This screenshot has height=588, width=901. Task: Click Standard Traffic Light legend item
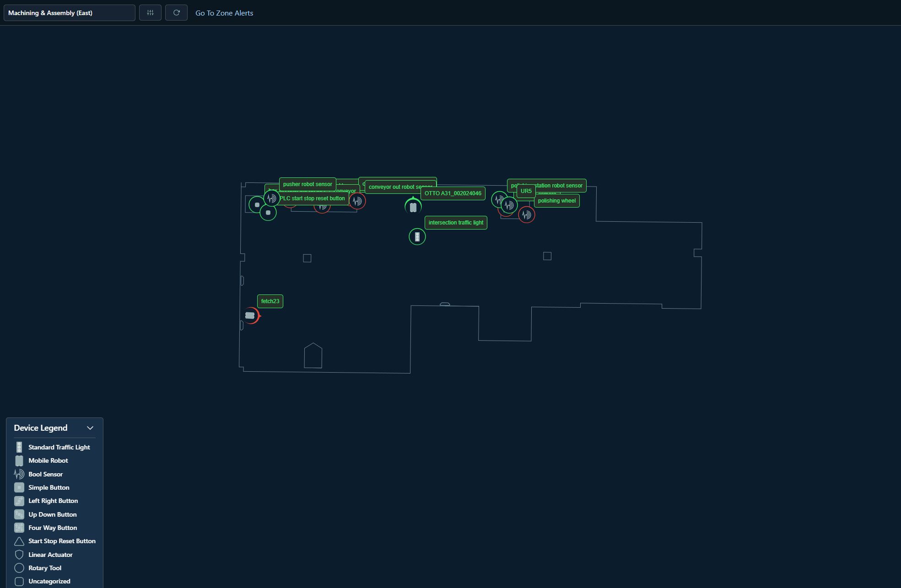tap(59, 447)
